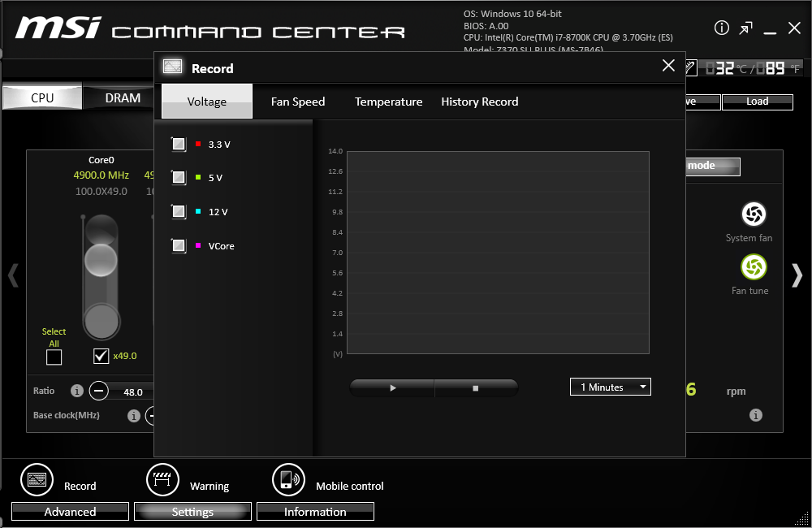Viewport: 812px width, 528px height.
Task: Click the Information button
Action: coord(315,512)
